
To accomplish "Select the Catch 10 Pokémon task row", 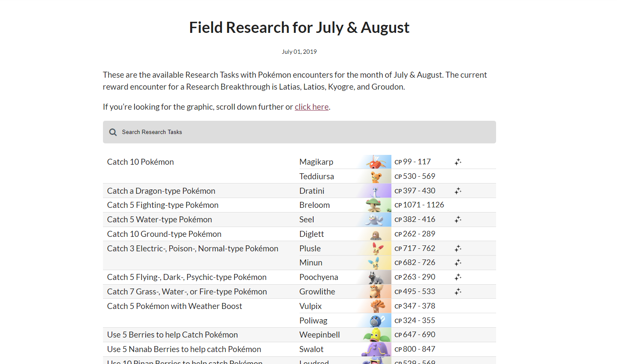I will (x=299, y=169).
